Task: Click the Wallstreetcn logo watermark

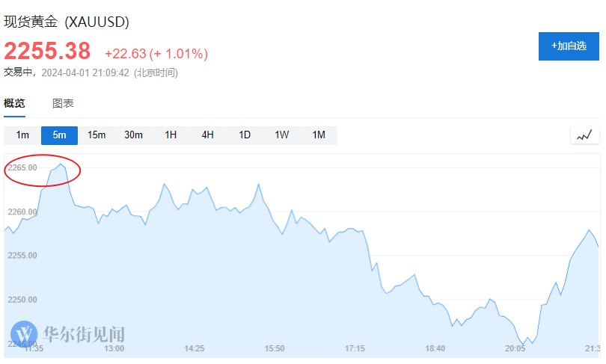Action: coord(67,333)
